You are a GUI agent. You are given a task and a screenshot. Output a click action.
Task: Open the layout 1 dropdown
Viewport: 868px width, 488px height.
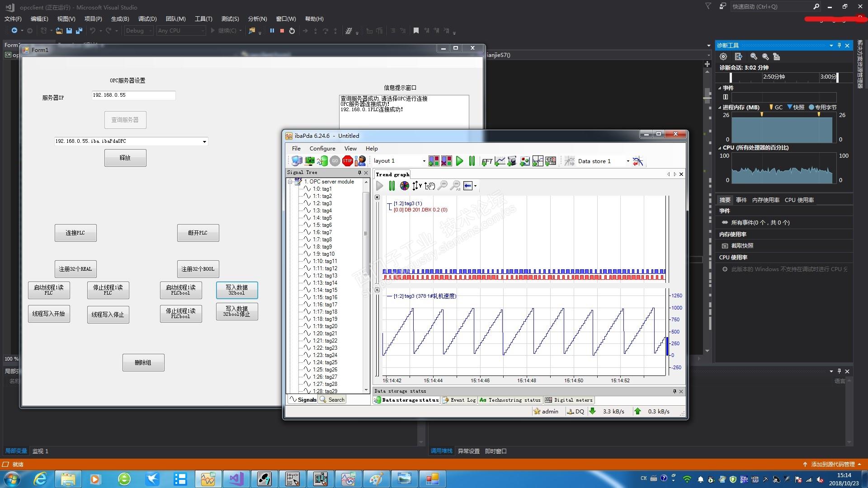424,161
